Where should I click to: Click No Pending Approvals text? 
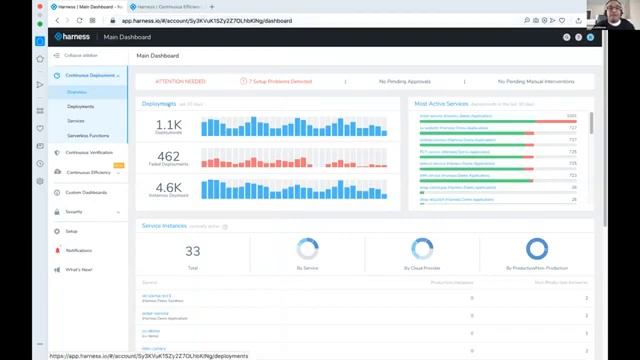coord(404,81)
